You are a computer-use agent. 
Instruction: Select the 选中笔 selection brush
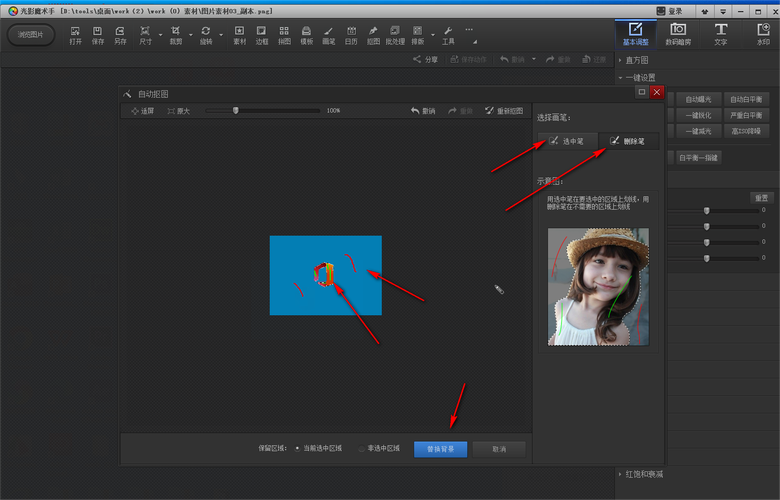click(x=567, y=141)
